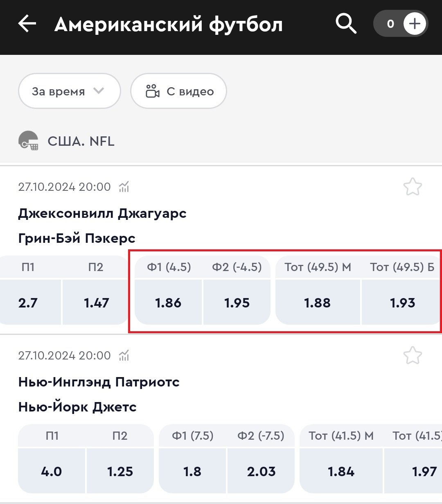Tap the helmet icon beside США. NFL
The image size is (442, 504).
point(28,141)
